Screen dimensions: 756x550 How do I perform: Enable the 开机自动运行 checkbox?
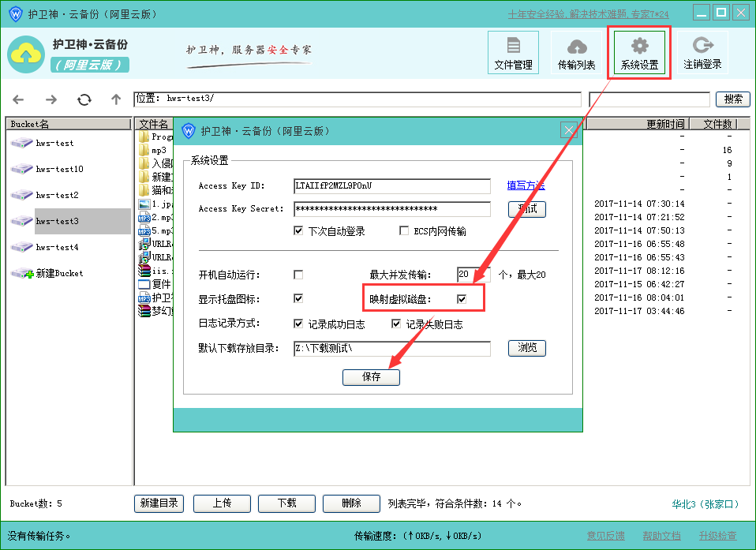[298, 275]
